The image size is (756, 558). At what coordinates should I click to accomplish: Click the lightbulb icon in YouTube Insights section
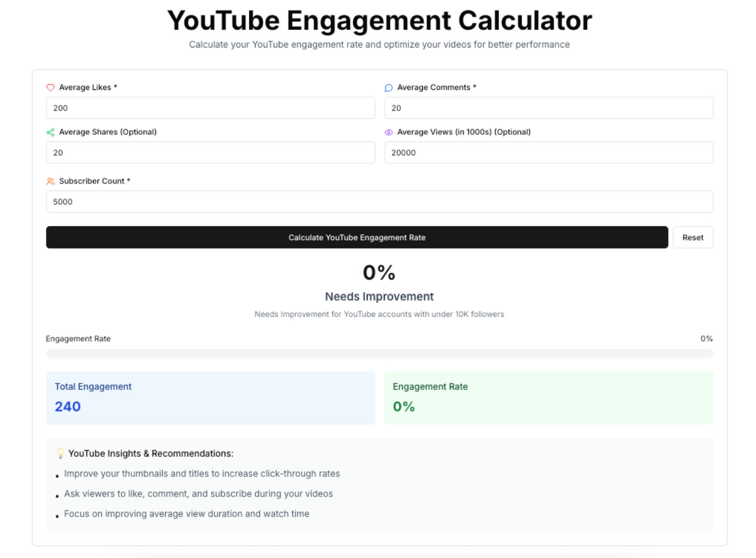point(60,453)
